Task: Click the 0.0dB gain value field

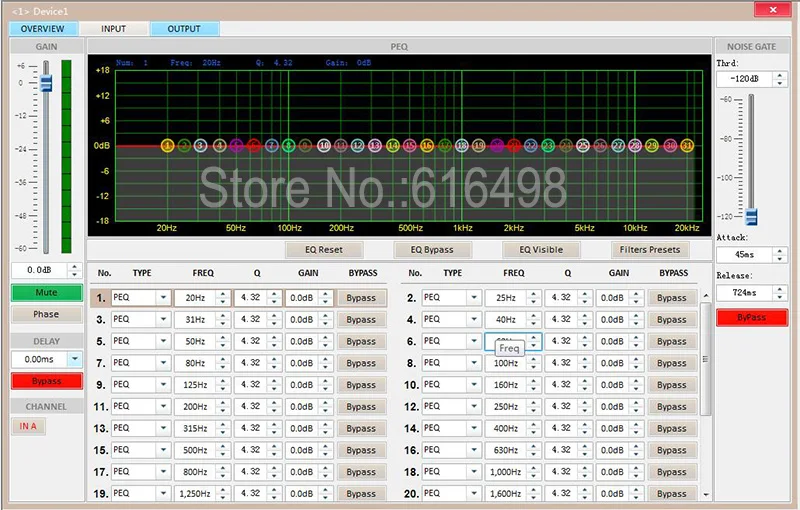Action: point(39,270)
